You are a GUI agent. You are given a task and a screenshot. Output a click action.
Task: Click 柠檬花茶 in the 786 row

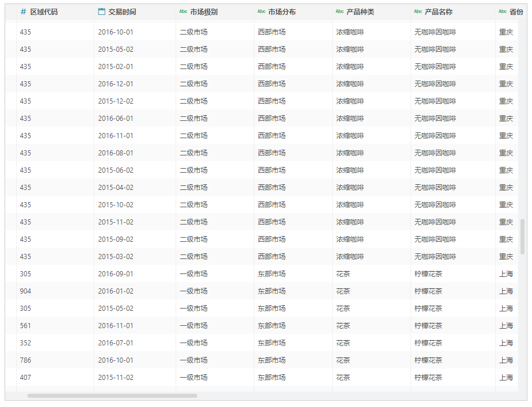point(428,360)
